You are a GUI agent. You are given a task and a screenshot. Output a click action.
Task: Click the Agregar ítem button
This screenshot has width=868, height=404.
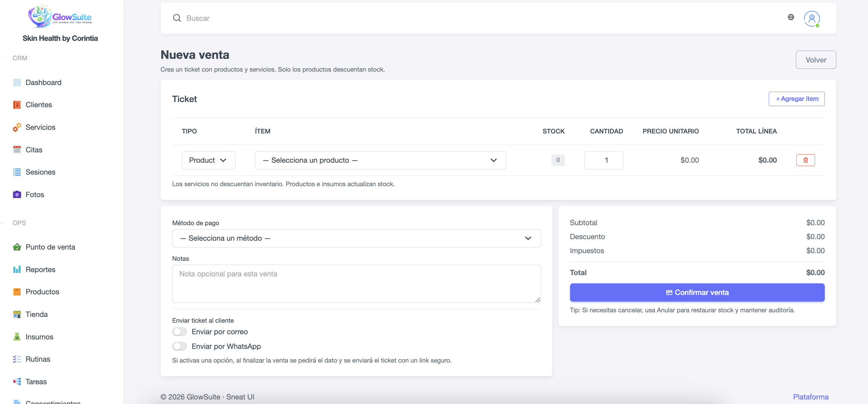796,99
